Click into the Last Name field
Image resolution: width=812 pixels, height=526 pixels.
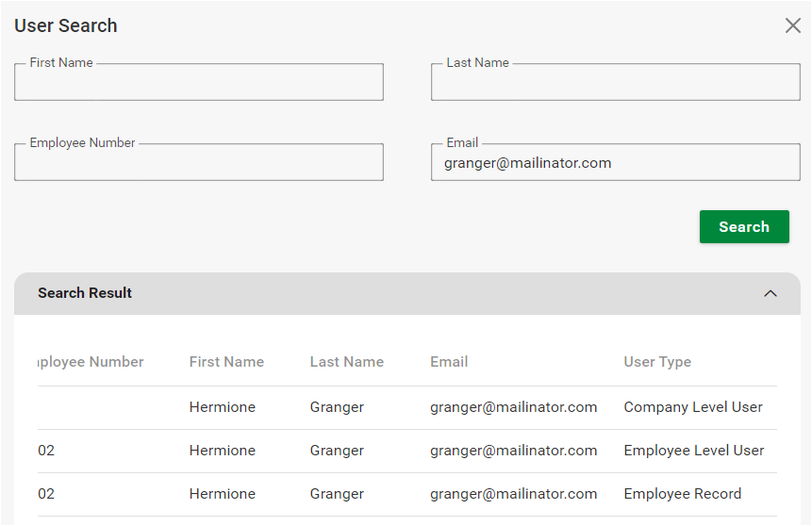[x=615, y=83]
